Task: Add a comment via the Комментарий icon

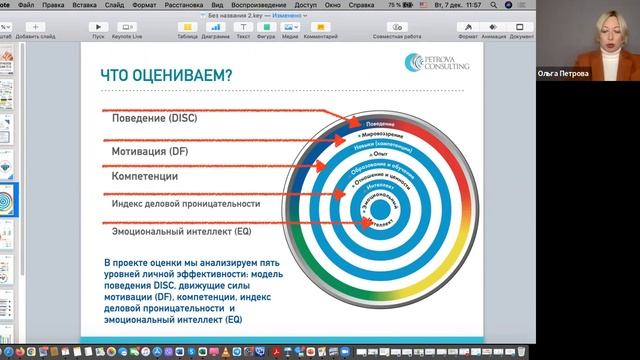Action: 320,27
